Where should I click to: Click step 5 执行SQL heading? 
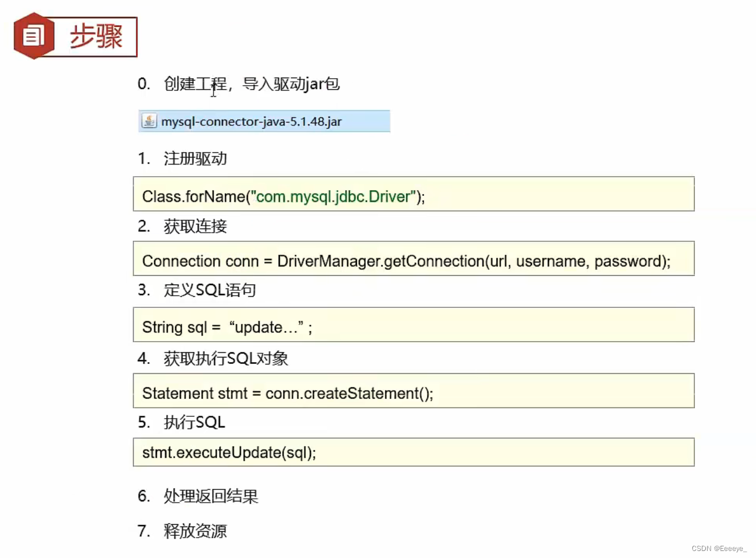point(181,422)
